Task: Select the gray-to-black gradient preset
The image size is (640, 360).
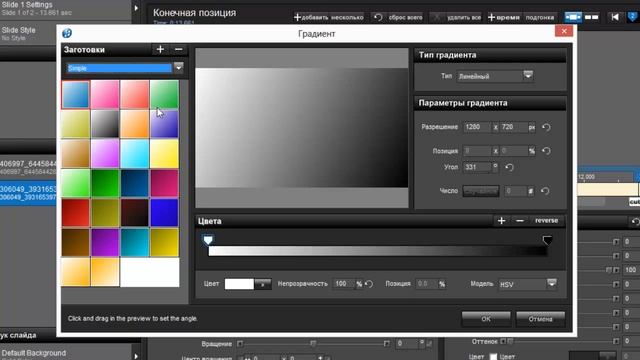Action: click(105, 124)
